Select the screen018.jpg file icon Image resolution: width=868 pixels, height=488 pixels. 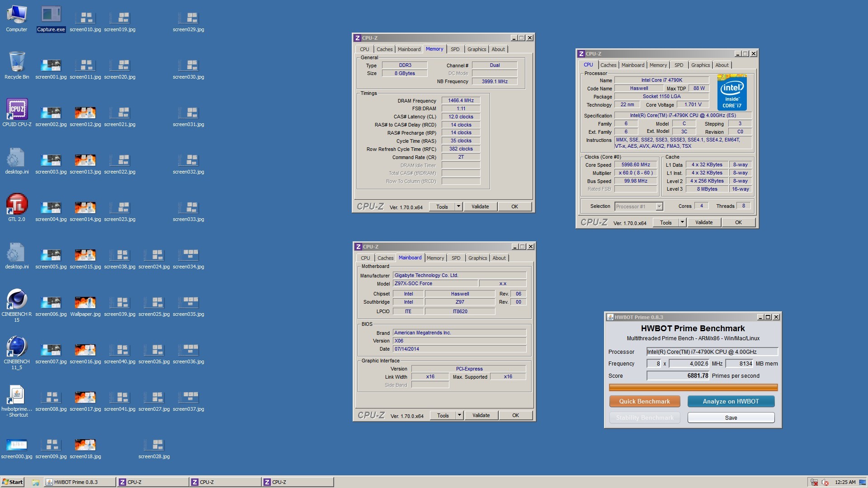[85, 448]
